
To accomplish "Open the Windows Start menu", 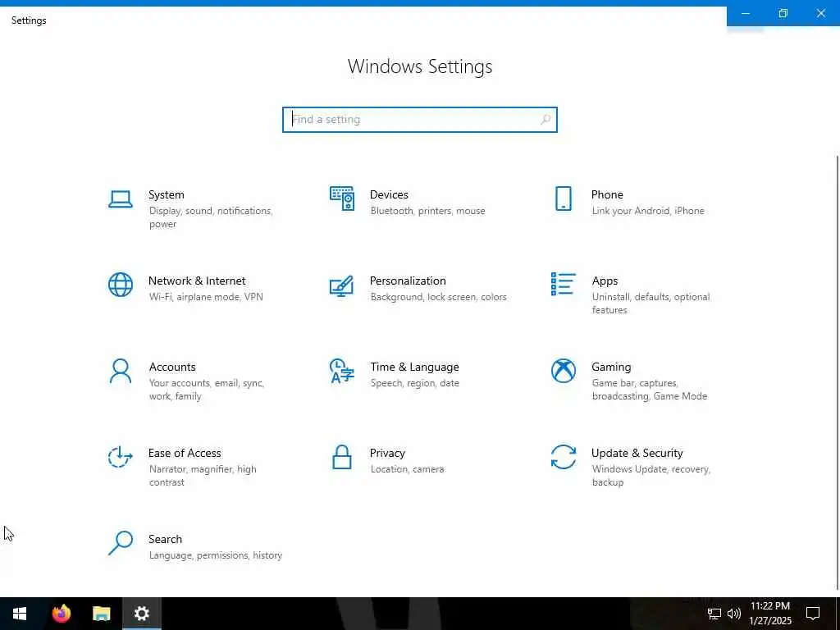I will pyautogui.click(x=20, y=614).
